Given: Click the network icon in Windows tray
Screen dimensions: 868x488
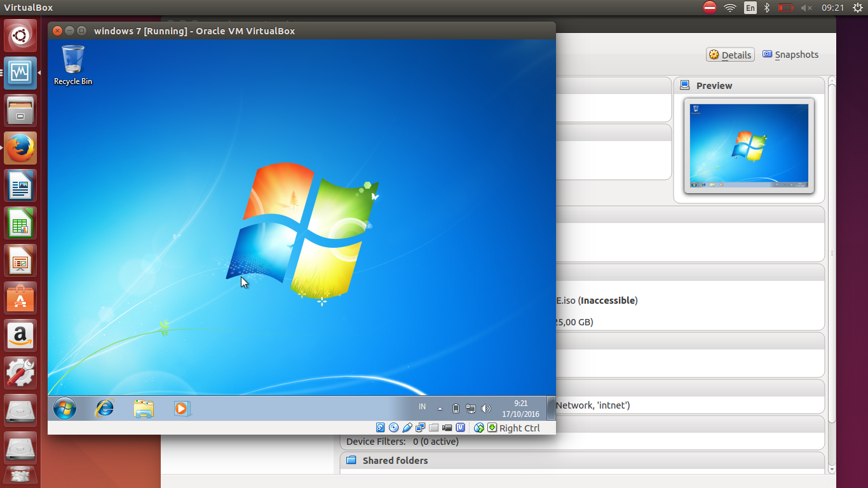Looking at the screenshot, I should (x=471, y=409).
